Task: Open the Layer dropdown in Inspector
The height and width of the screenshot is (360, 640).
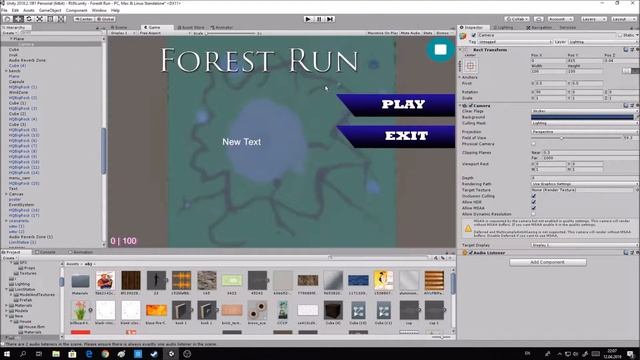Action: tap(603, 42)
